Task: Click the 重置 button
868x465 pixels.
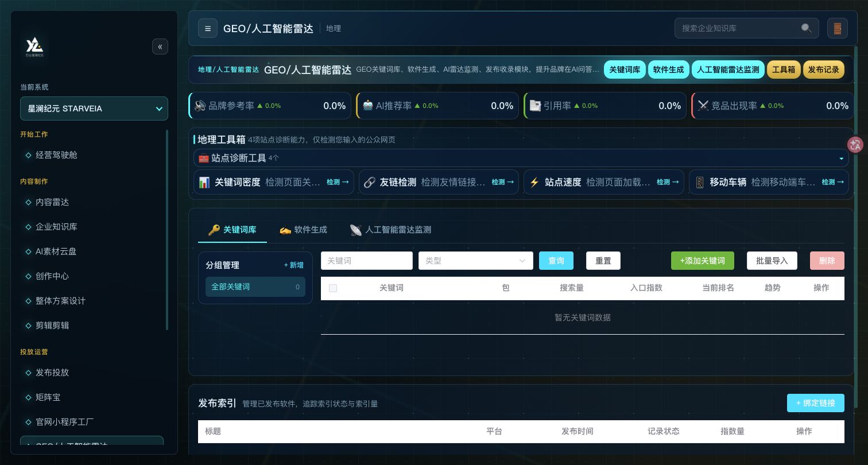Action: (x=603, y=261)
